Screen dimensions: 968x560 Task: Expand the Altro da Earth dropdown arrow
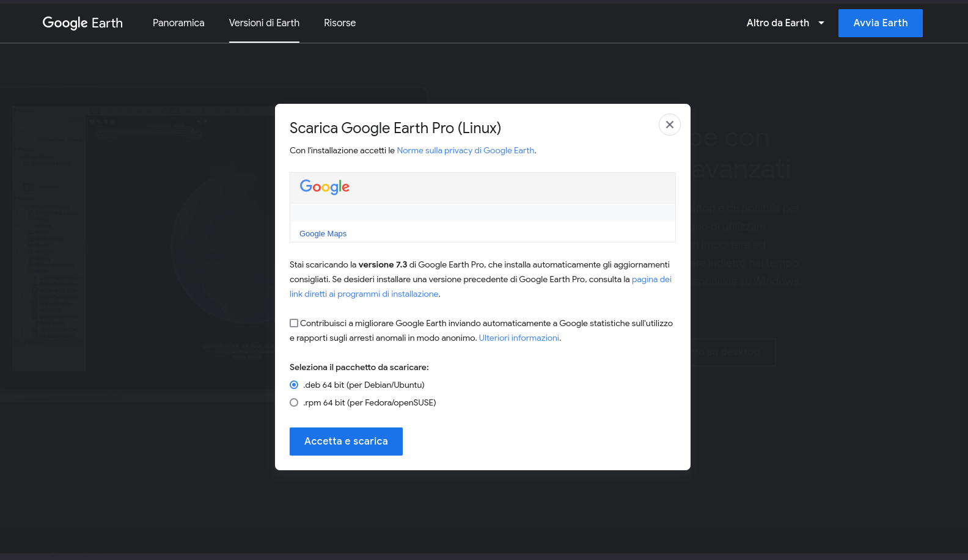[821, 23]
